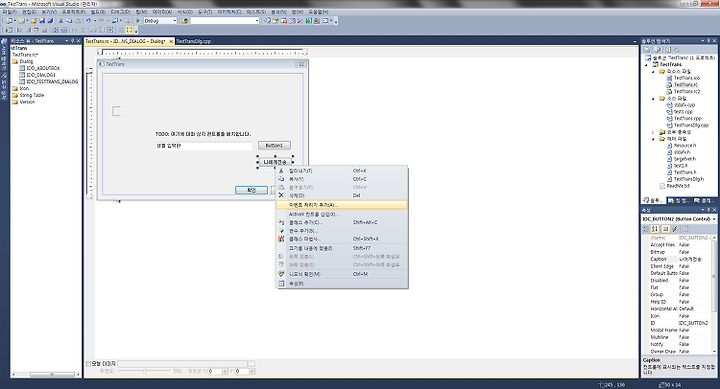Screen dimensions: 720x389
Task: Click the Alphabetical sort icon in Properties panel
Action: click(655, 229)
